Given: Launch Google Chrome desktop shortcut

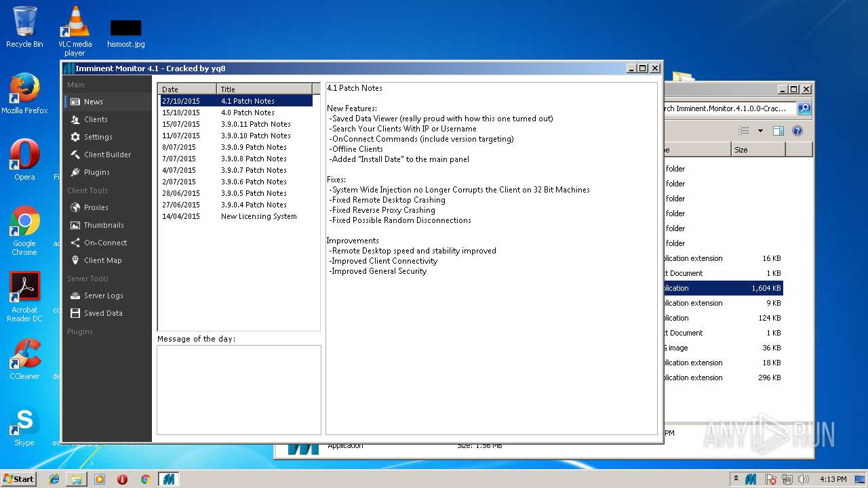Looking at the screenshot, I should (x=24, y=230).
